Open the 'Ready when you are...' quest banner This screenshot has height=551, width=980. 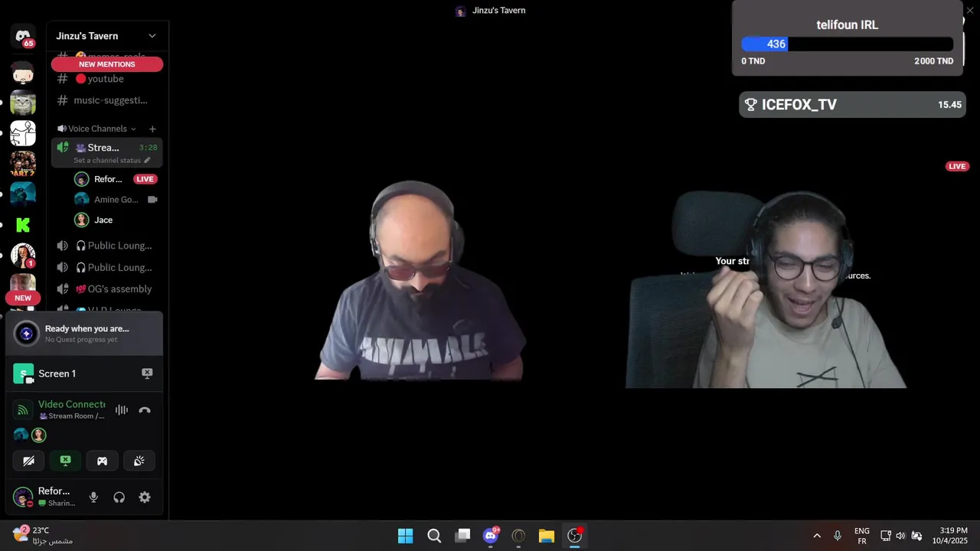tap(84, 334)
